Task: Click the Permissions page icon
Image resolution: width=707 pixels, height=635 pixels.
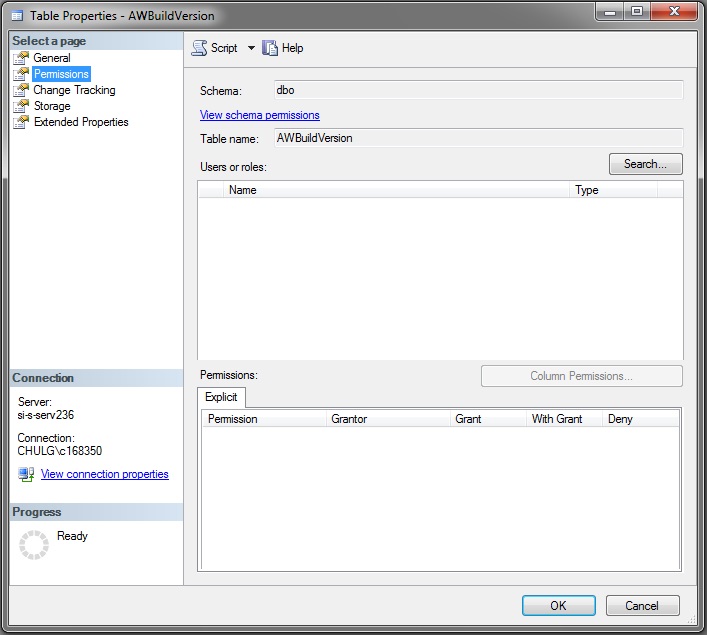Action: pos(21,74)
